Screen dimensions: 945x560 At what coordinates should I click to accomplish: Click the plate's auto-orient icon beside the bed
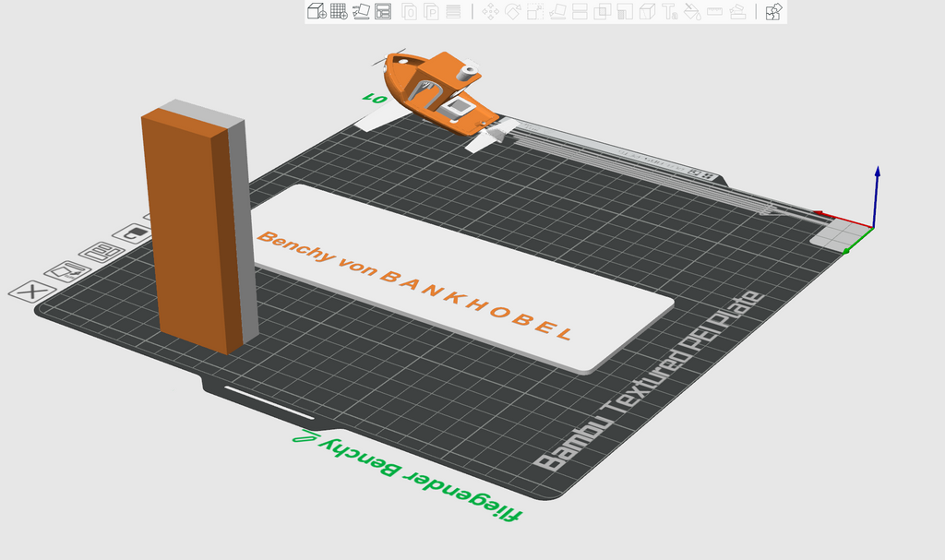click(x=66, y=272)
